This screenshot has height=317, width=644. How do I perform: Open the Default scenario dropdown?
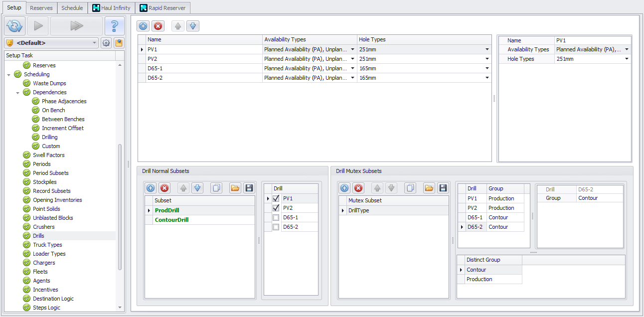95,43
